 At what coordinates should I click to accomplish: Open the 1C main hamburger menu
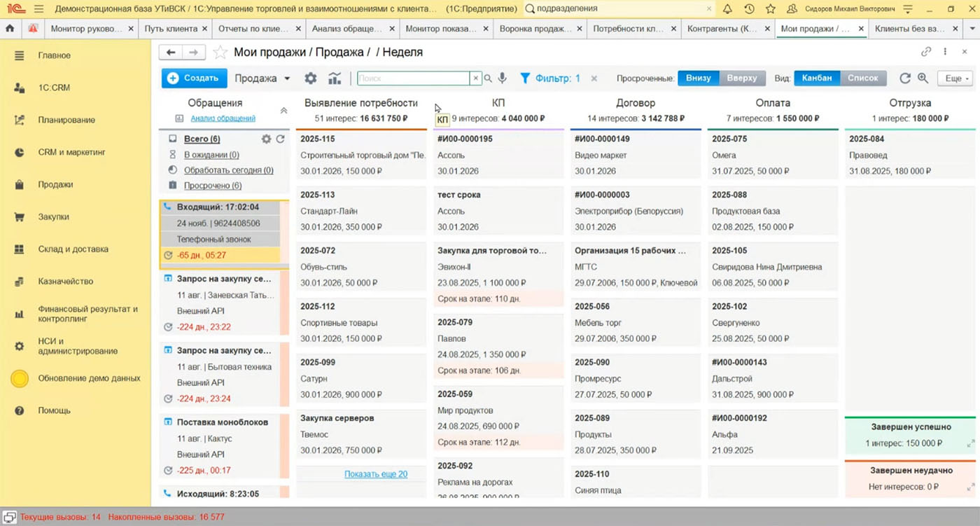38,9
